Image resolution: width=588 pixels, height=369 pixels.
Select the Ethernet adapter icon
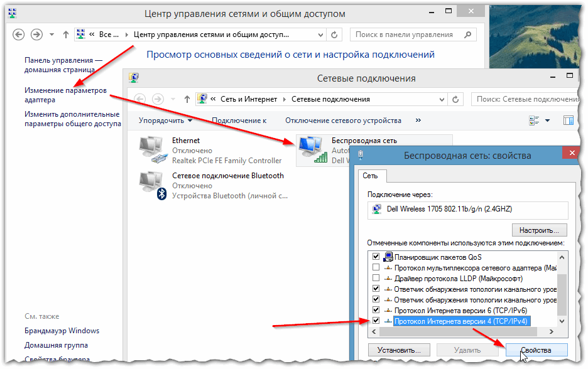[x=153, y=151]
